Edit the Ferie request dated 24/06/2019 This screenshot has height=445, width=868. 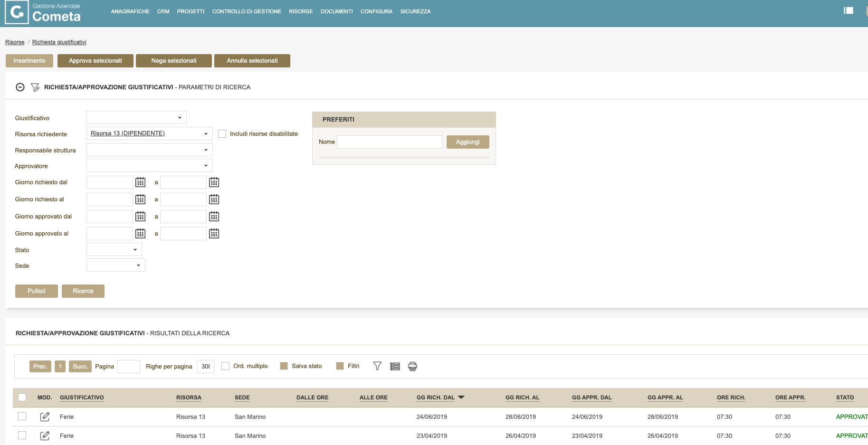click(45, 417)
